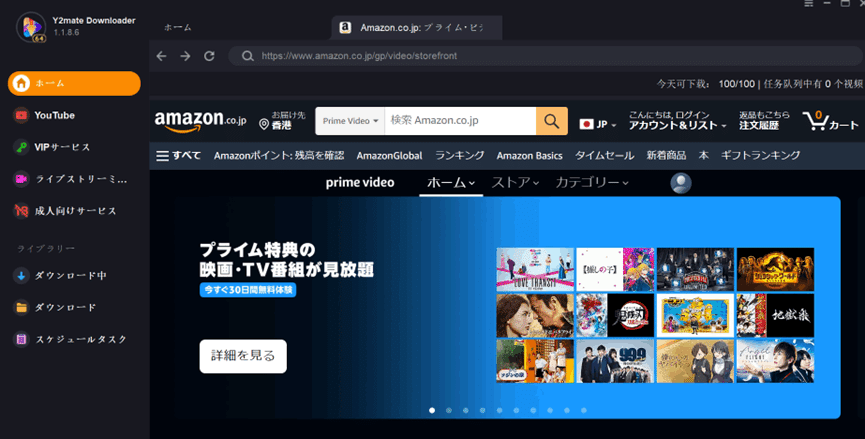Click the blue downloading arrow icon
Image resolution: width=865 pixels, height=439 pixels.
pos(21,275)
